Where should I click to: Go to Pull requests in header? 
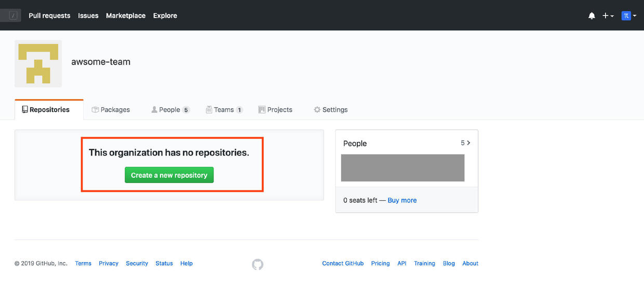(x=49, y=16)
